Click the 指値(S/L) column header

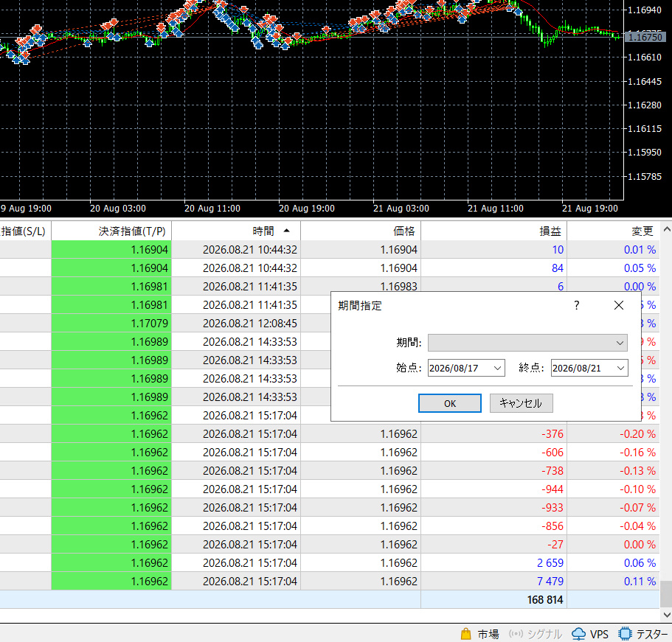click(x=25, y=231)
